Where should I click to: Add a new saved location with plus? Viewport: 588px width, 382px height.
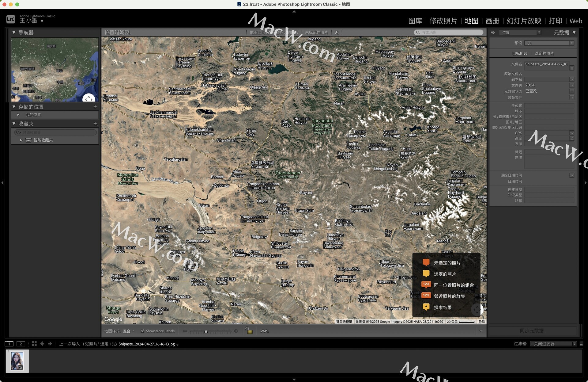[x=95, y=107]
